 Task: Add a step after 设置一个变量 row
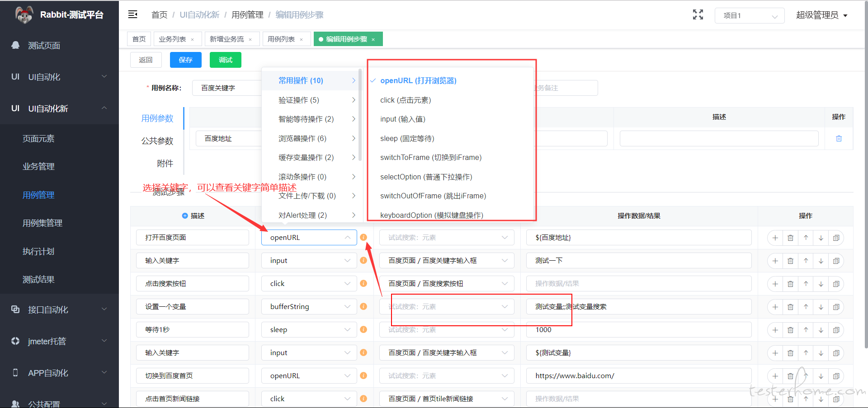[x=775, y=307]
